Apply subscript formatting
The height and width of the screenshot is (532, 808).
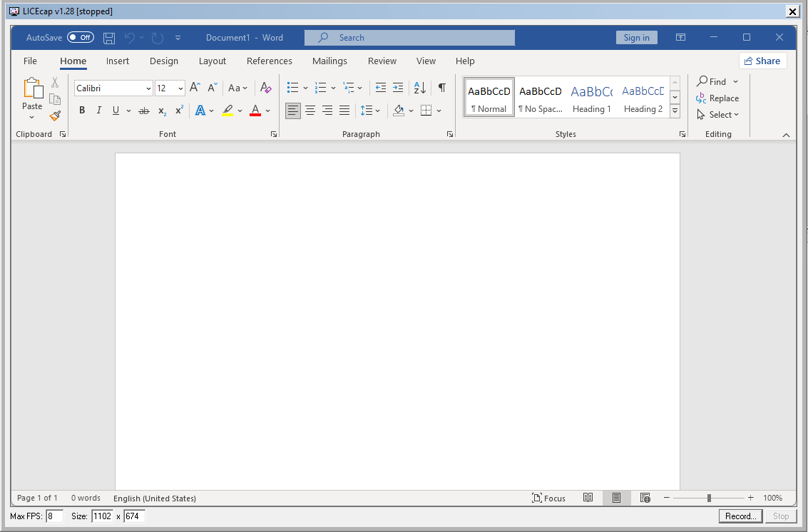(x=162, y=111)
